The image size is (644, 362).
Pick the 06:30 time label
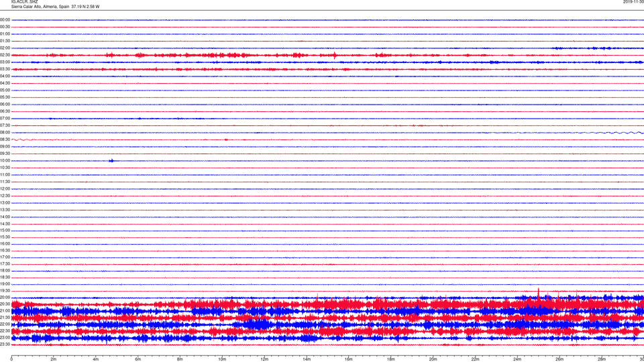click(5, 111)
